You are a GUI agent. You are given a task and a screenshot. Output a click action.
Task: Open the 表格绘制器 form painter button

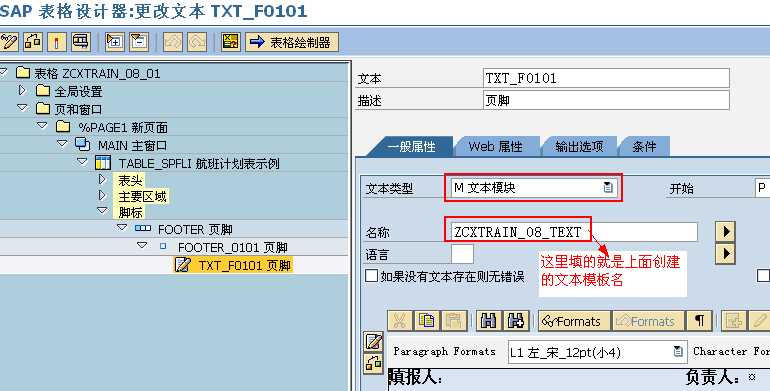click(x=292, y=42)
